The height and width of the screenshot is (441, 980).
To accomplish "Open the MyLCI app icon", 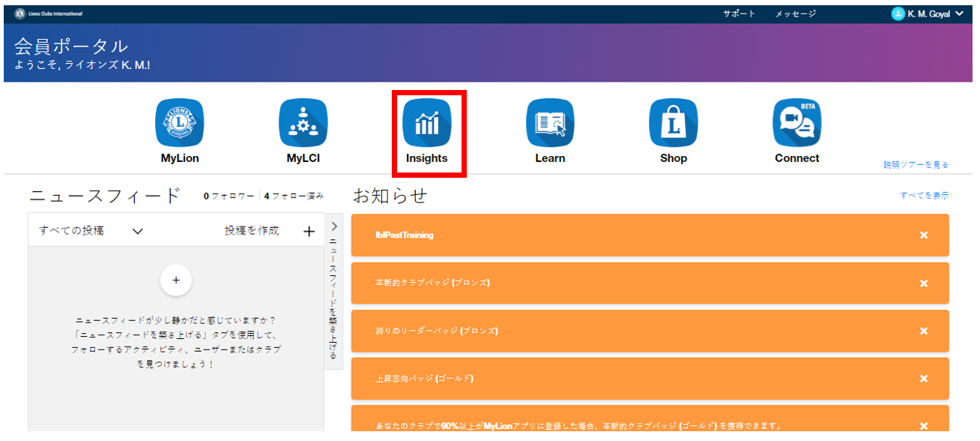I will (303, 123).
